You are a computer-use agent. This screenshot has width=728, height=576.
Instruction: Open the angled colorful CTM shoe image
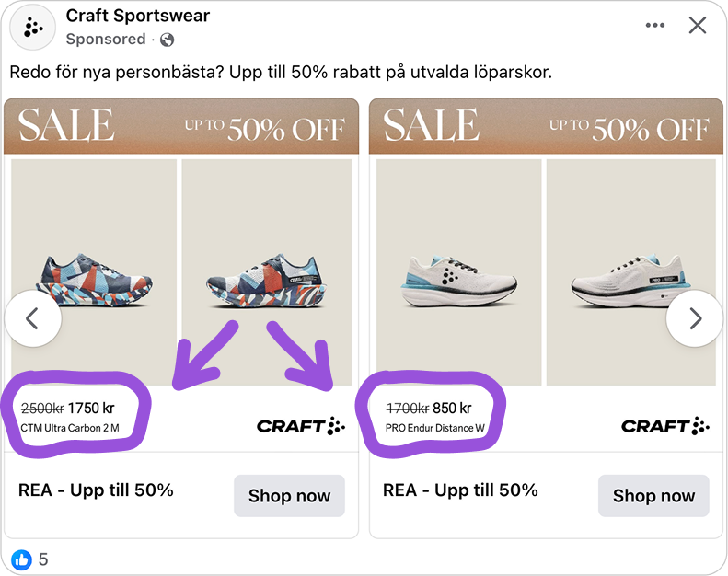[266, 272]
